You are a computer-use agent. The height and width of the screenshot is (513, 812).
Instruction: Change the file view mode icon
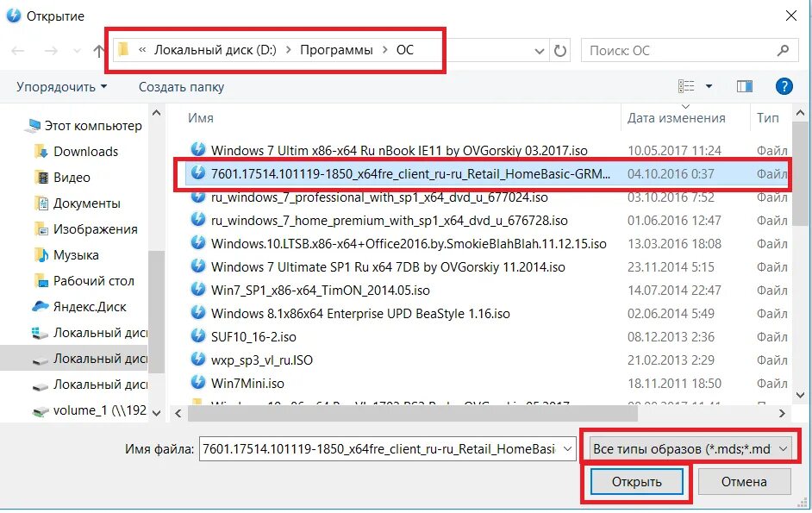[686, 86]
